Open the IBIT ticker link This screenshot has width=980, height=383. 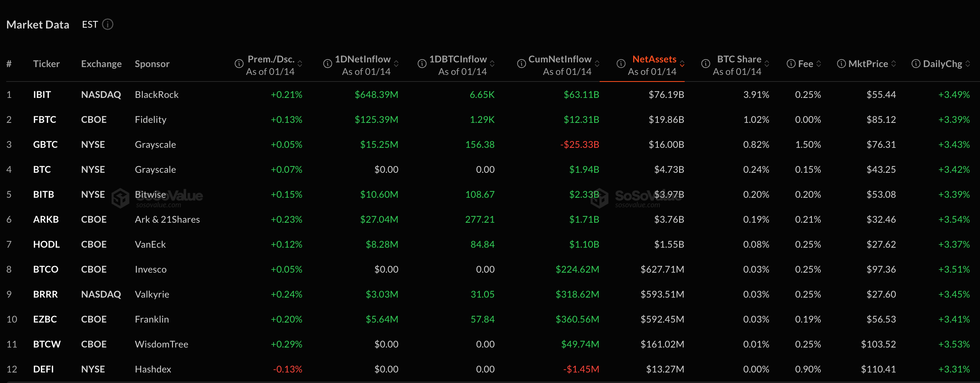coord(42,95)
